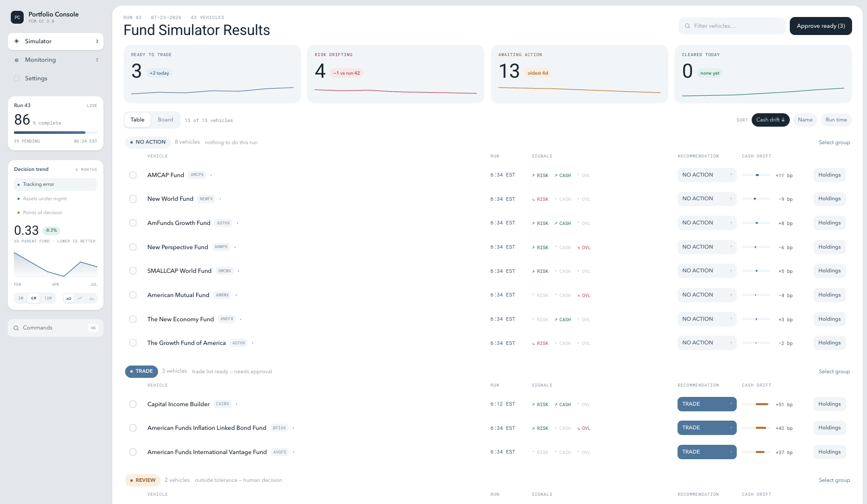Click the OVL down signal for American Mutual Fund
Viewport: 867px width, 504px height.
click(584, 296)
